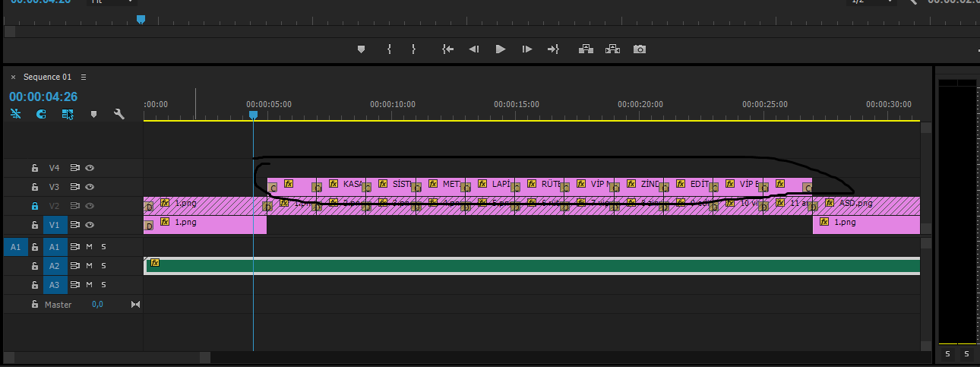Unlock the V2 track lock
Viewport: 980px width, 367px height.
(x=34, y=206)
